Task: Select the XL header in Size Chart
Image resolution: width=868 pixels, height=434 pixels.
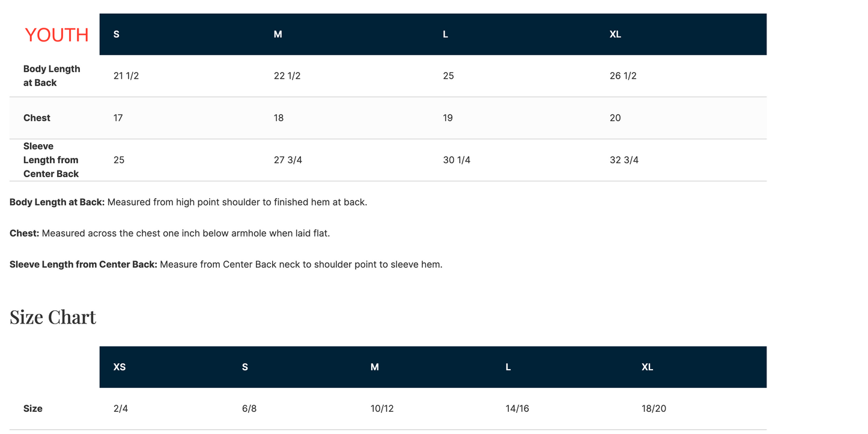Action: [647, 367]
